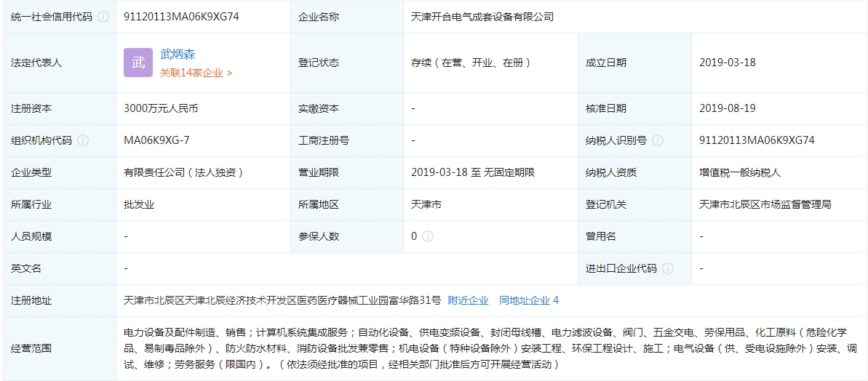Click establishment date 2019-03-18 value
This screenshot has height=381, width=868.
[x=727, y=63]
